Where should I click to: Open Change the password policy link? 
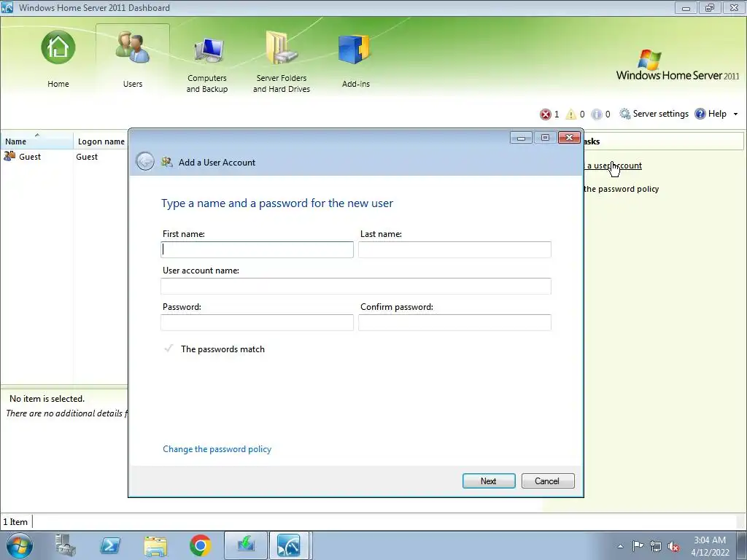217,449
